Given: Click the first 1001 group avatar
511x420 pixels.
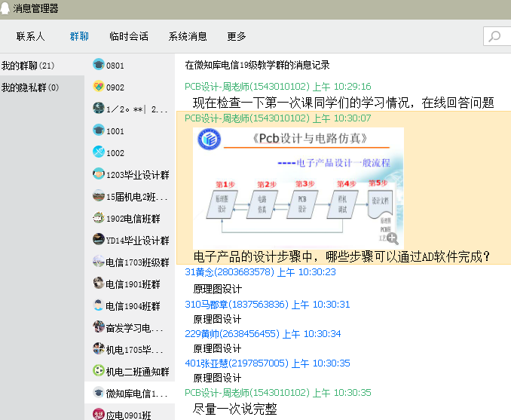Looking at the screenshot, I should click(98, 130).
